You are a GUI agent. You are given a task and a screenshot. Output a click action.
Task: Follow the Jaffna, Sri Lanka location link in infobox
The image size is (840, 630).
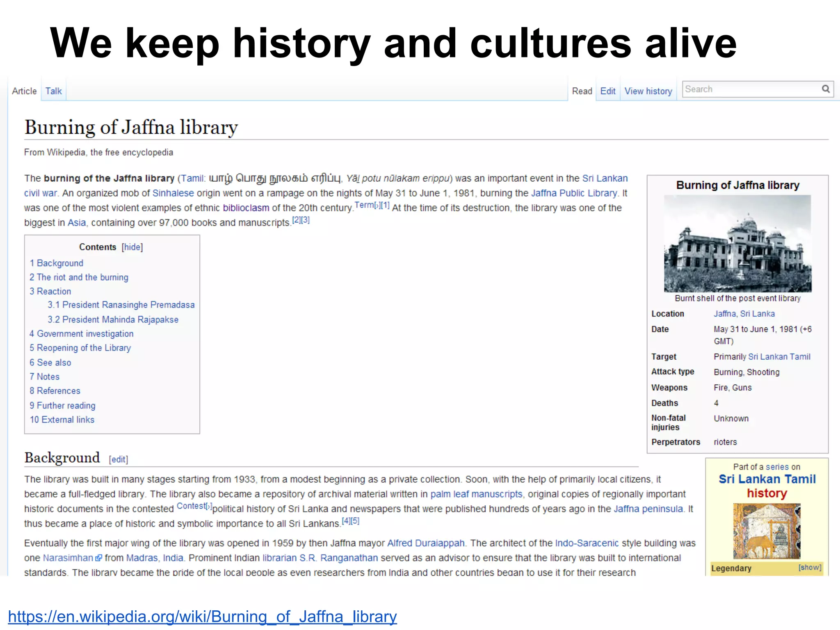744,314
